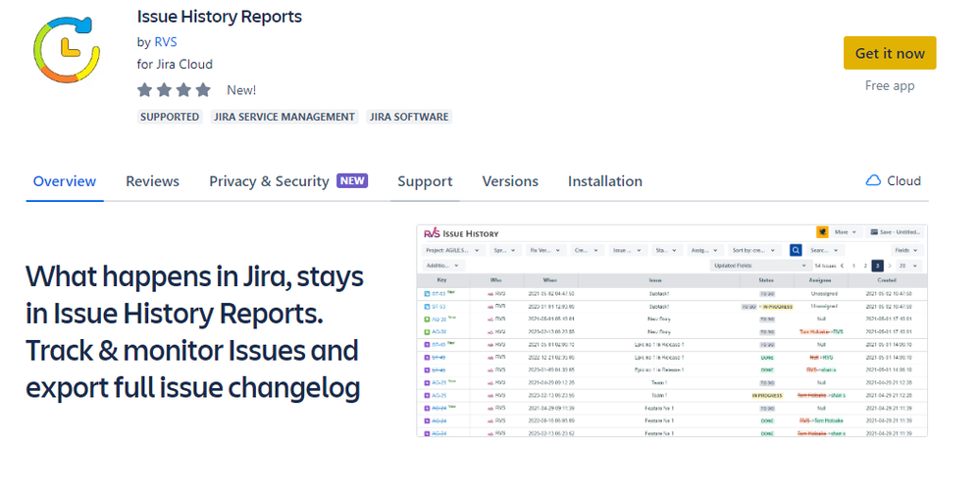Open the Overview tab
The height and width of the screenshot is (491, 980).
click(65, 181)
